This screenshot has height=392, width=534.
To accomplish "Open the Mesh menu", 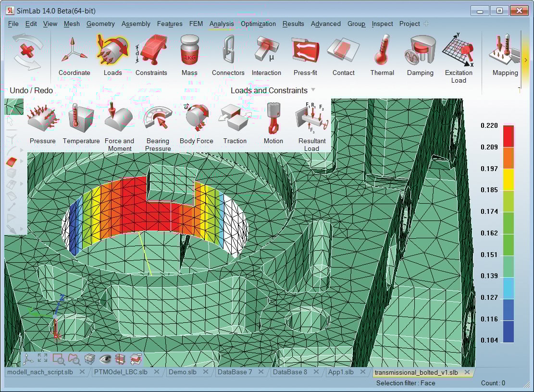I will click(x=72, y=24).
